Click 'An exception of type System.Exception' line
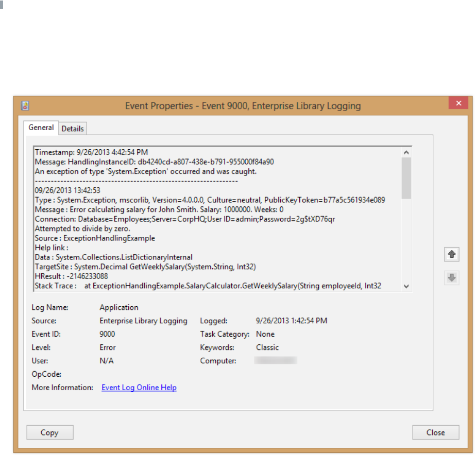 click(146, 171)
